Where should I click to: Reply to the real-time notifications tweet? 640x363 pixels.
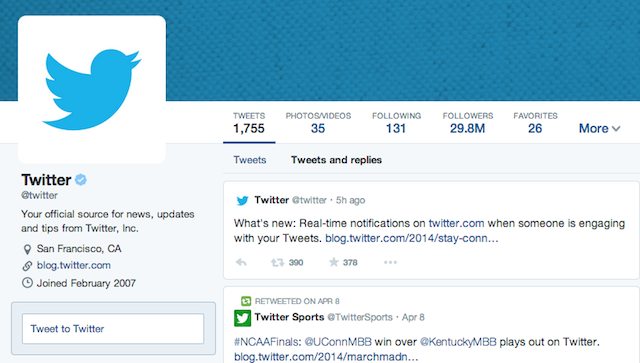point(241,262)
